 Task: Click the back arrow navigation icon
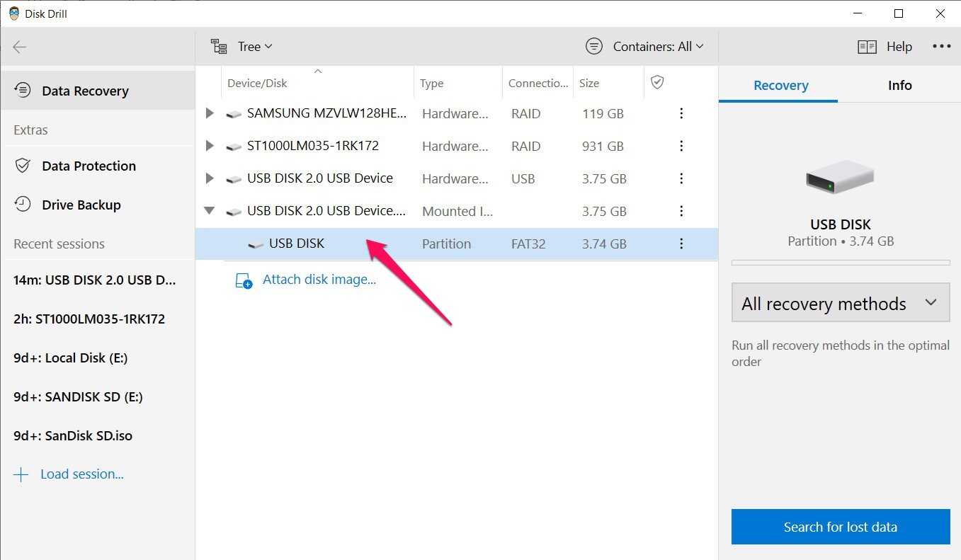19,47
